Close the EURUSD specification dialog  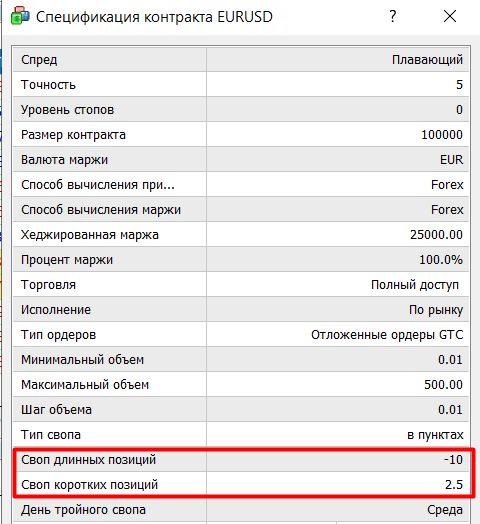click(x=450, y=16)
